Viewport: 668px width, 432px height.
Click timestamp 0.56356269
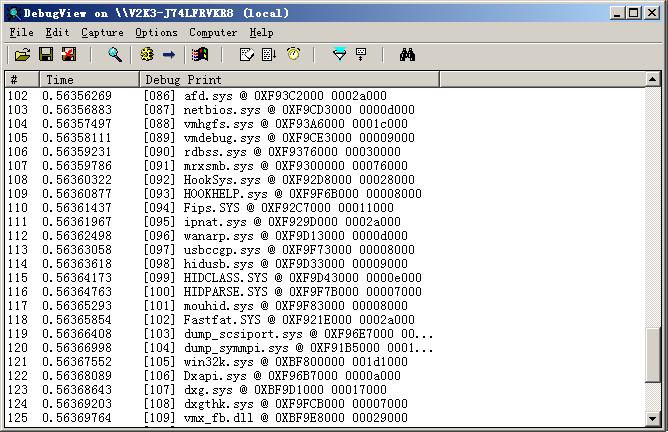click(x=77, y=95)
